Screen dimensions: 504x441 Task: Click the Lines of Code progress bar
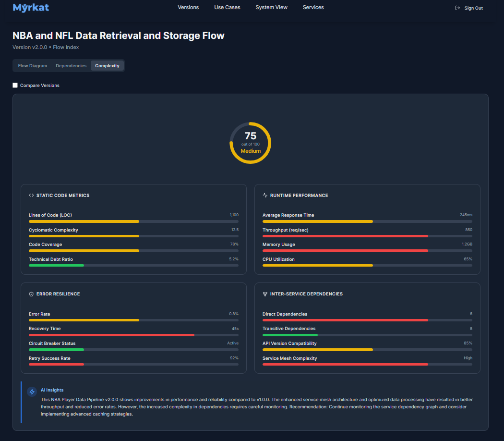pos(134,221)
